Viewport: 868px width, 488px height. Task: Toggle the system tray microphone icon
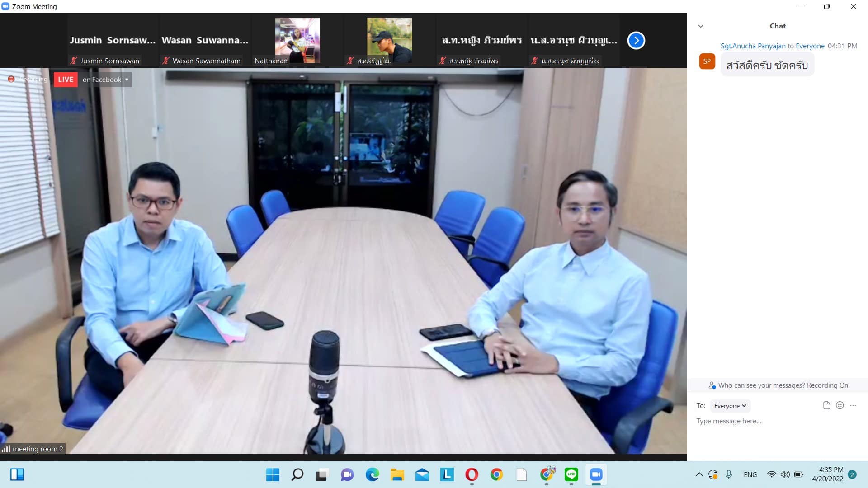point(729,474)
